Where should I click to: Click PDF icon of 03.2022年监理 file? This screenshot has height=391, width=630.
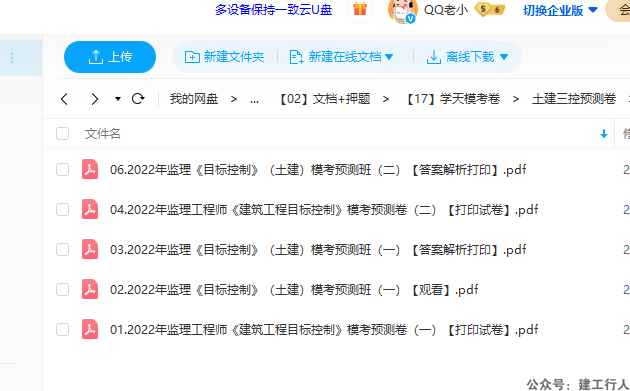click(x=90, y=249)
